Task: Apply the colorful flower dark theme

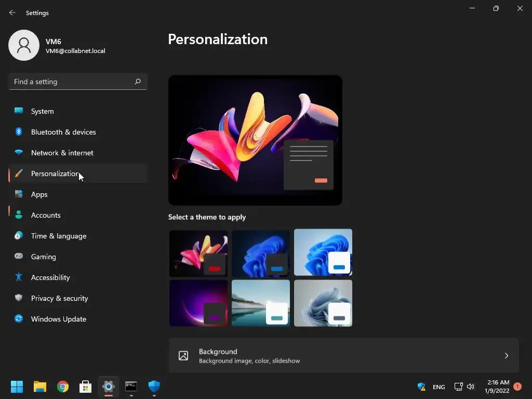Action: pyautogui.click(x=198, y=253)
